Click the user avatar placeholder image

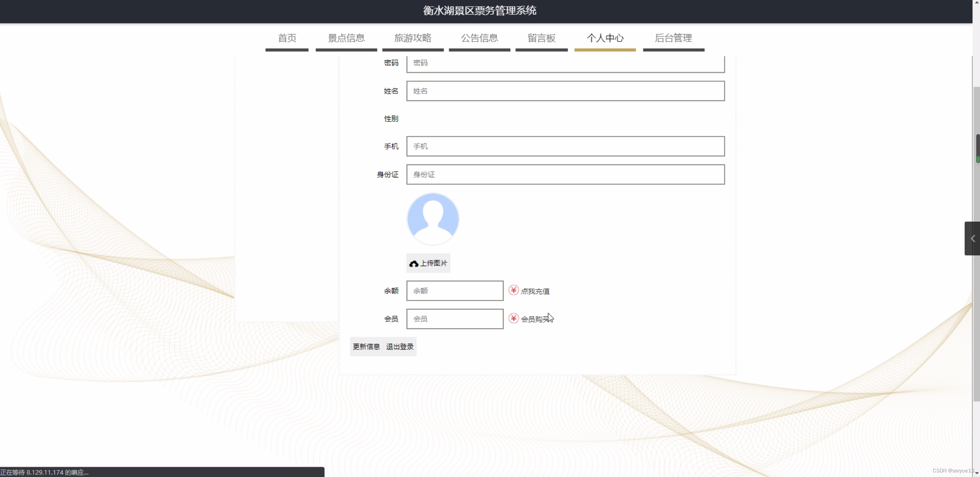(x=433, y=219)
